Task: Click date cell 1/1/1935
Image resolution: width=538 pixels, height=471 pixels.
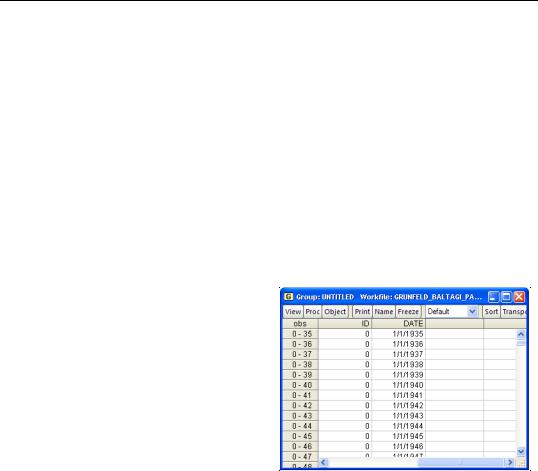Action: click(x=399, y=334)
